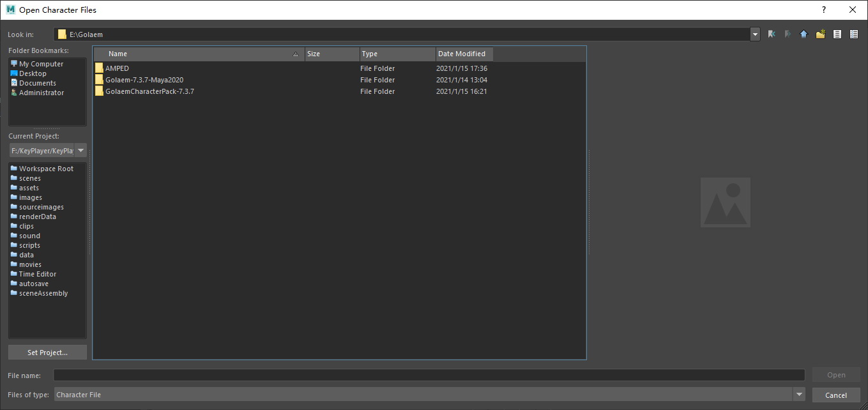Open the My Computer bookmark
Screen dimensions: 868x410
(41, 64)
